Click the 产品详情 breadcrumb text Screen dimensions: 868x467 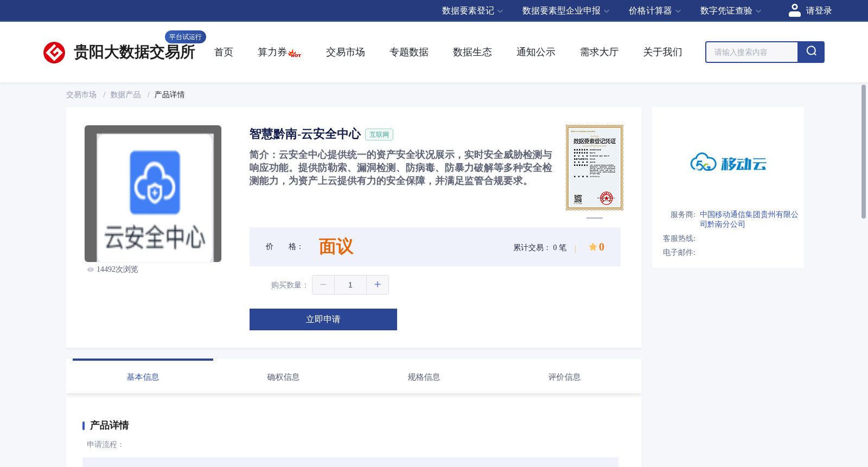[169, 95]
